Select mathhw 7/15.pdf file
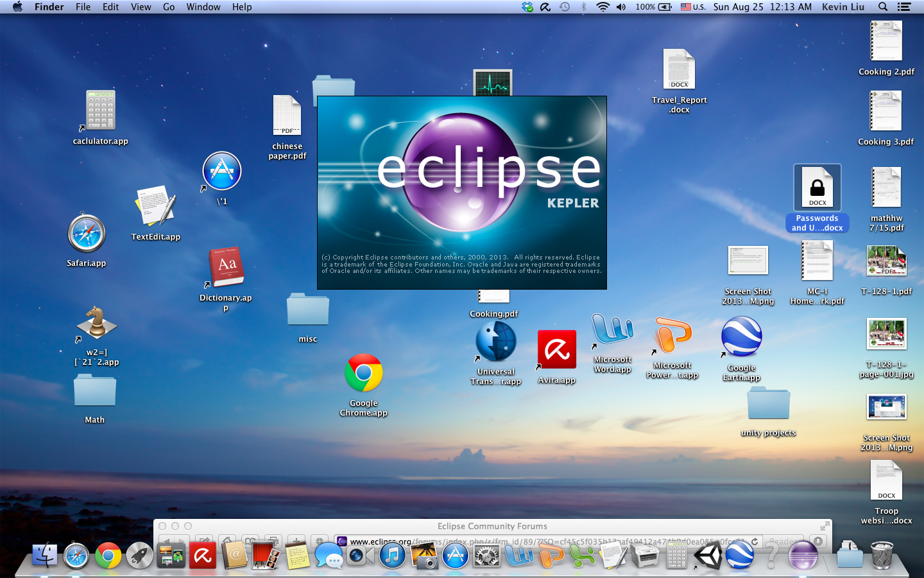Image resolution: width=924 pixels, height=578 pixels. [x=886, y=188]
